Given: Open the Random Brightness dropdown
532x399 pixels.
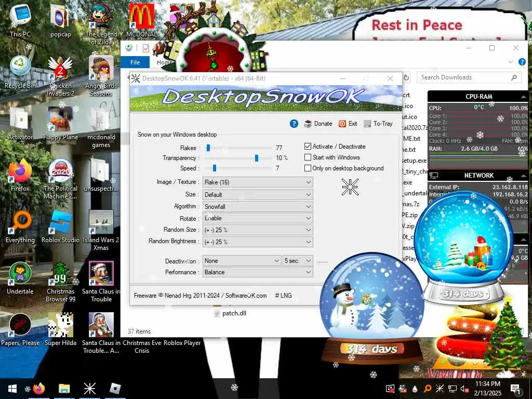Looking at the screenshot, I should click(258, 242).
